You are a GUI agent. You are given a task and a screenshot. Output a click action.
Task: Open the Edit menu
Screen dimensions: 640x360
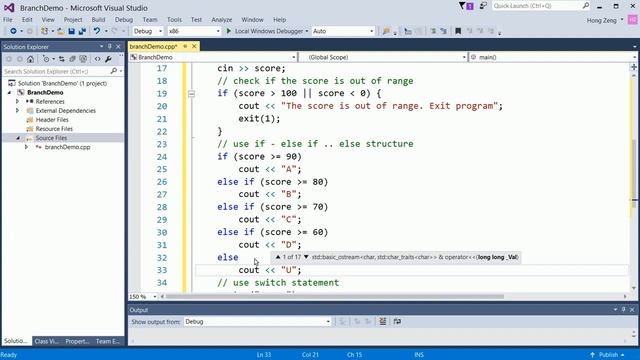click(27, 20)
